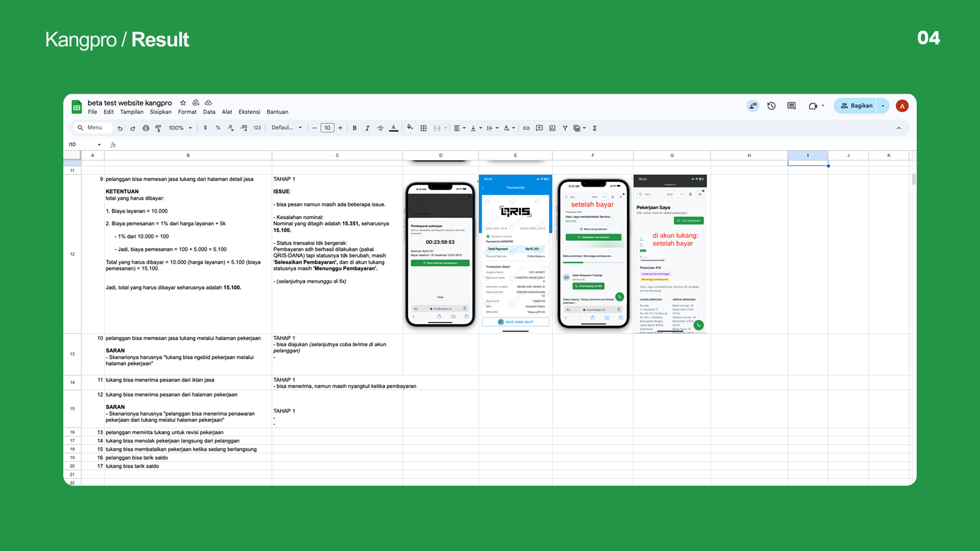Click the undo arrow in toolbar
Screen dimensions: 980x551
[120, 128]
